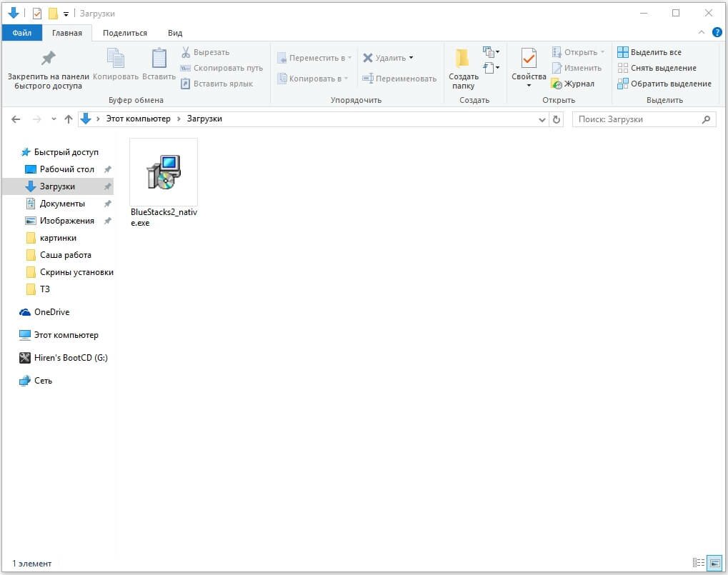Image resolution: width=728 pixels, height=575 pixels.
Task: Open the Quick Access Toolbar customize dropdown
Action: click(x=66, y=14)
